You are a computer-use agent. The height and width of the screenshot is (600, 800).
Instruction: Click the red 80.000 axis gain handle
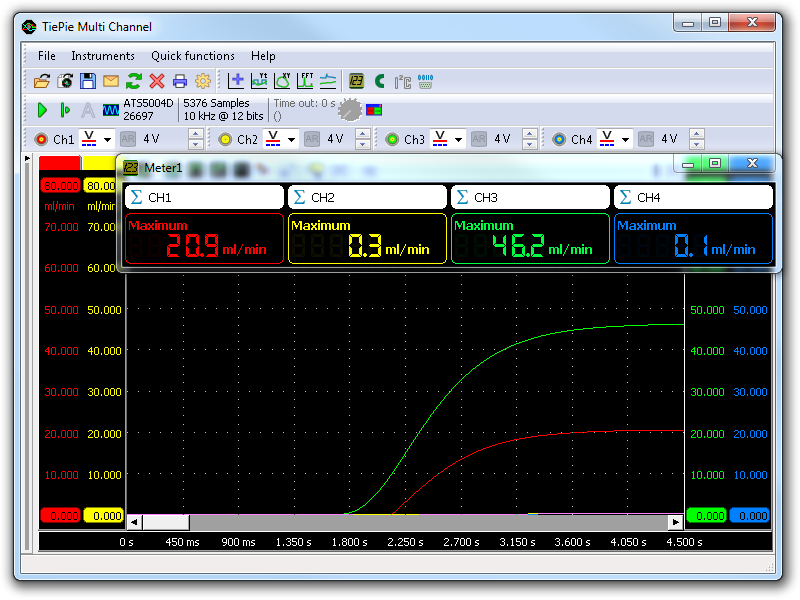(61, 186)
